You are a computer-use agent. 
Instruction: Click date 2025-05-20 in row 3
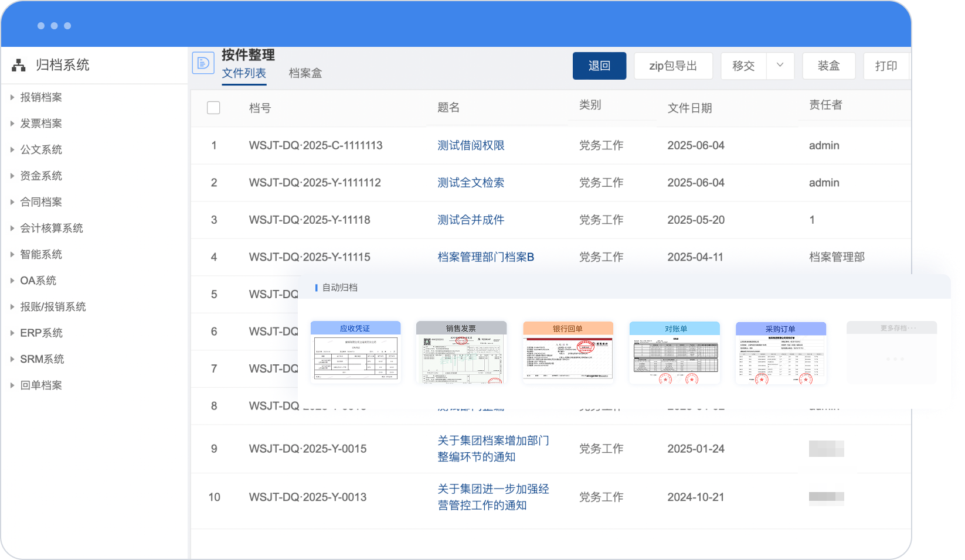pos(696,220)
